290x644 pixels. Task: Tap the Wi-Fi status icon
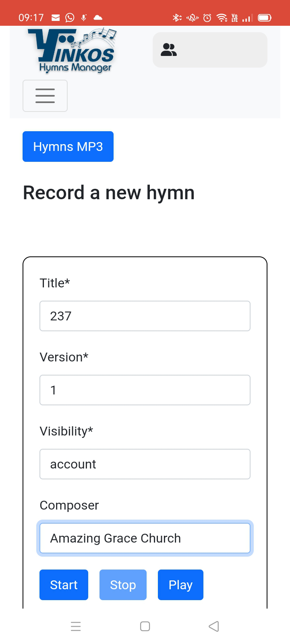tap(222, 18)
